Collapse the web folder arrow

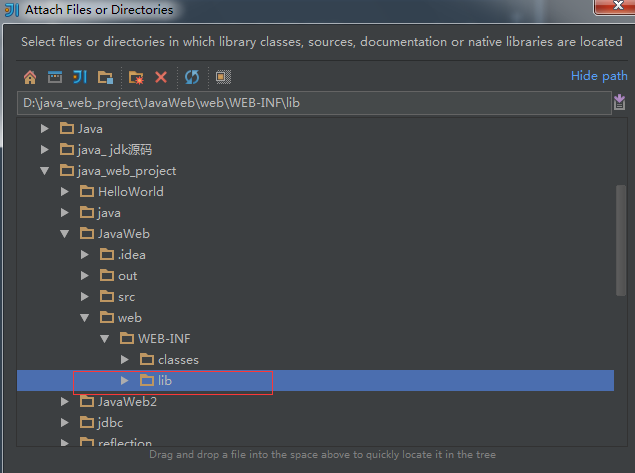tap(85, 318)
